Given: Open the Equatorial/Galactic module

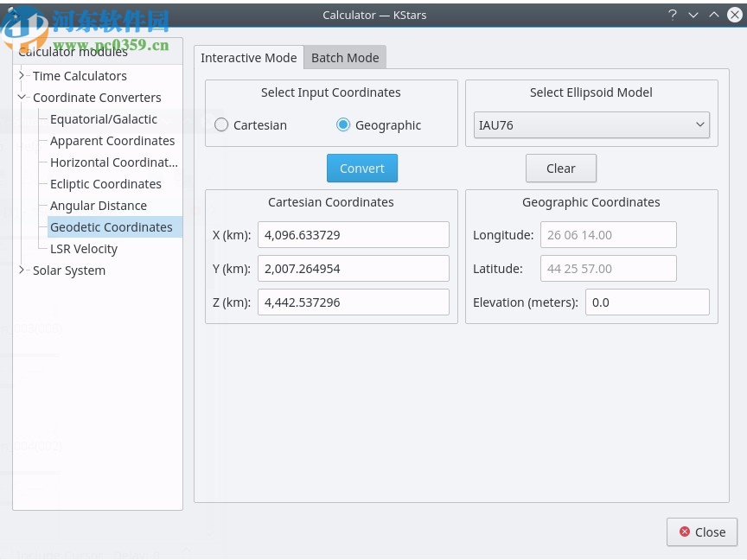Looking at the screenshot, I should 104,119.
